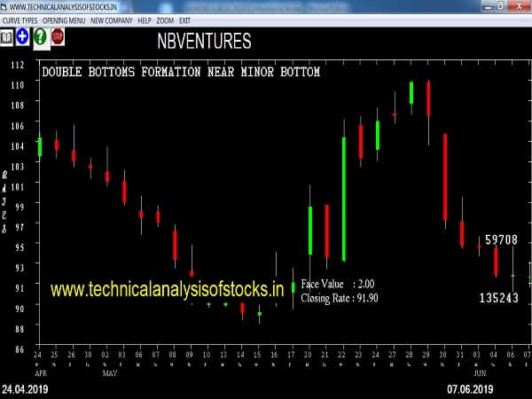Open the HELP menu
532x399 pixels.
(145, 20)
